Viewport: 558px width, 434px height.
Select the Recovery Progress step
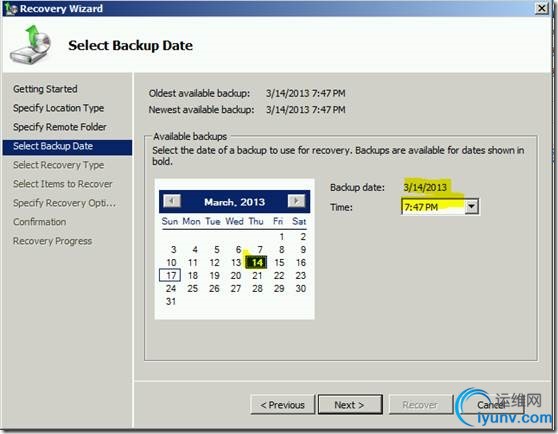pyautogui.click(x=52, y=241)
